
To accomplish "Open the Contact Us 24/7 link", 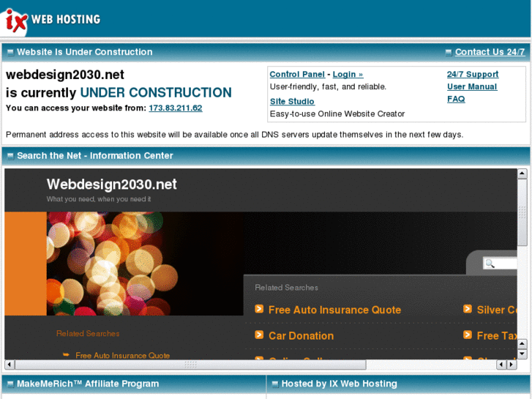I will [x=490, y=52].
